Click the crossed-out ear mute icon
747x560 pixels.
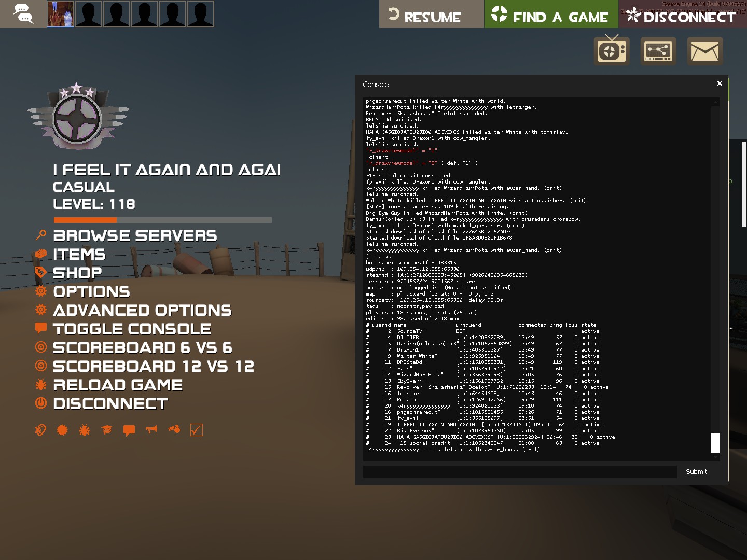(x=40, y=430)
